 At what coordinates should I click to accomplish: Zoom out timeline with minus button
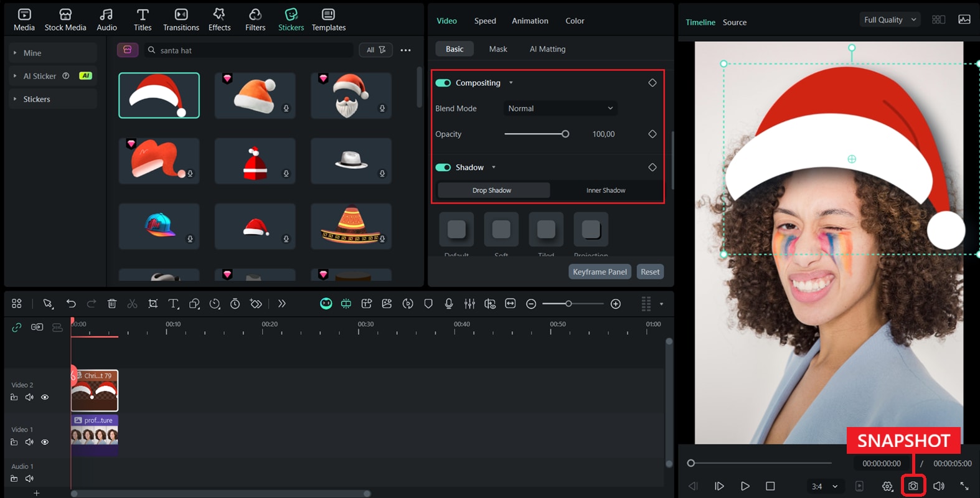point(531,303)
